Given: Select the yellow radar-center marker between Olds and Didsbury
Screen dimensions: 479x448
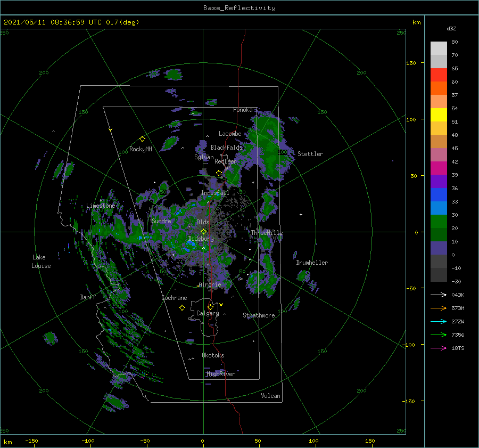Looking at the screenshot, I should (203, 232).
